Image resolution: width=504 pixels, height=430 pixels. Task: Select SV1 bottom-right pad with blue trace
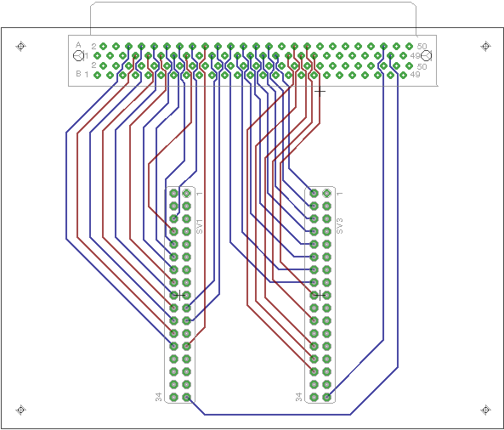coord(186,397)
